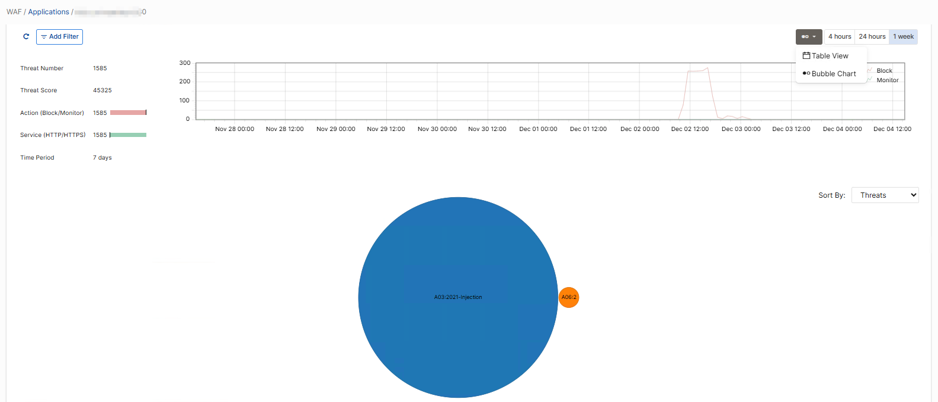Refresh the threat dashboard data
Screen dimensions: 938x402
point(26,36)
